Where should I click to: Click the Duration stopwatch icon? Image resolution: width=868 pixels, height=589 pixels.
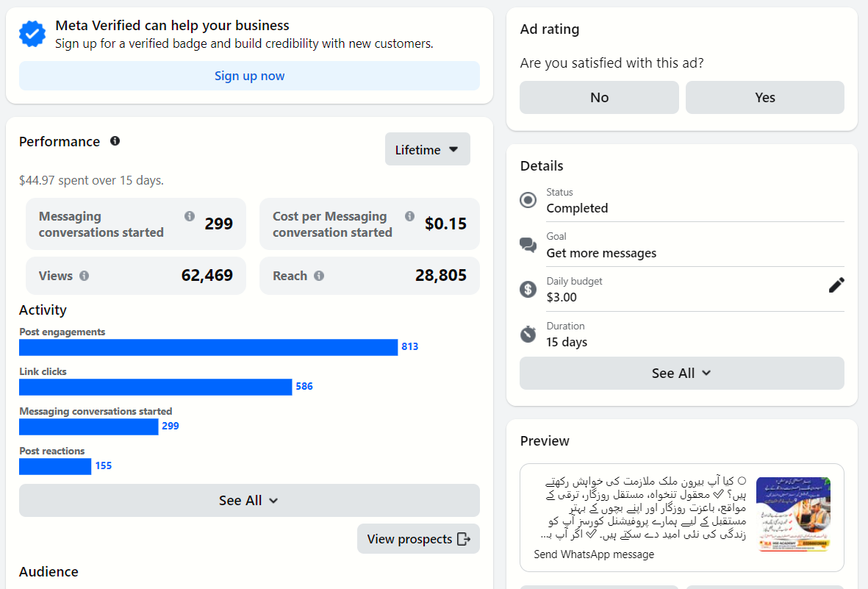[x=528, y=334]
